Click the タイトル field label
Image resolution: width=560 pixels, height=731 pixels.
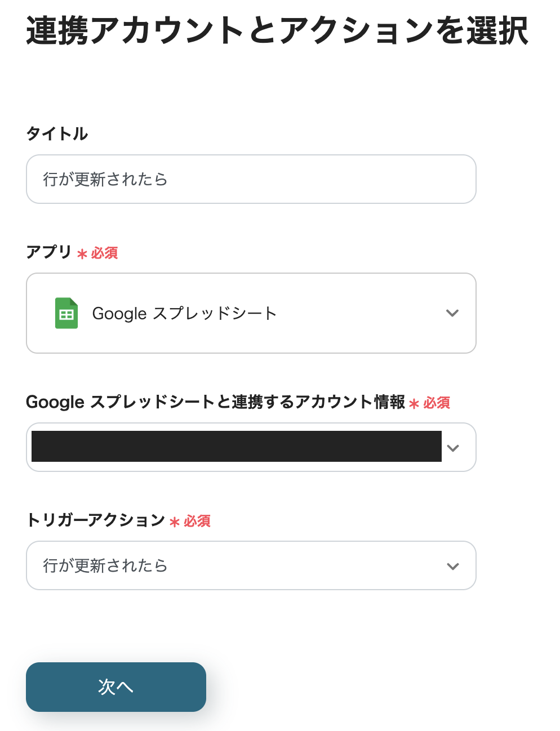57,133
